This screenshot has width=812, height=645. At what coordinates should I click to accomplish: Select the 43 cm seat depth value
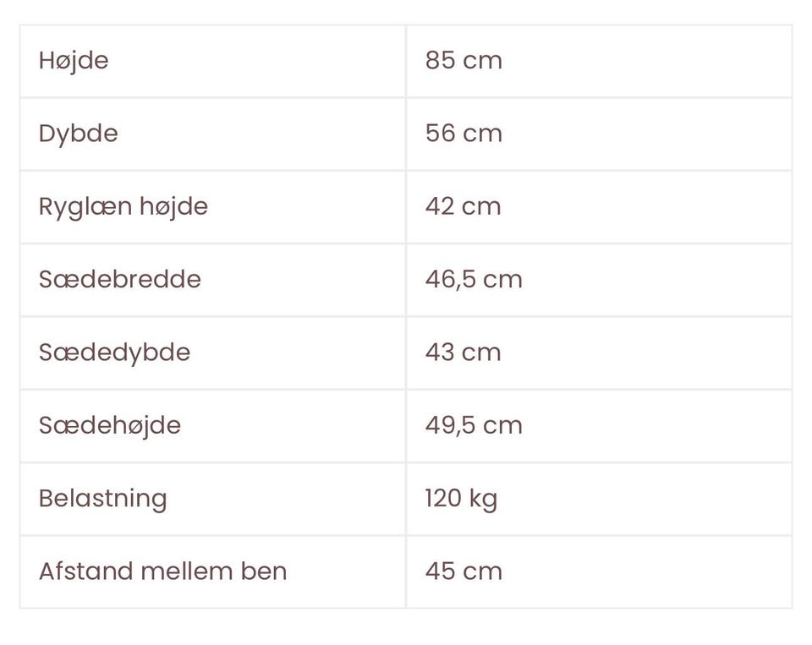coord(463,352)
